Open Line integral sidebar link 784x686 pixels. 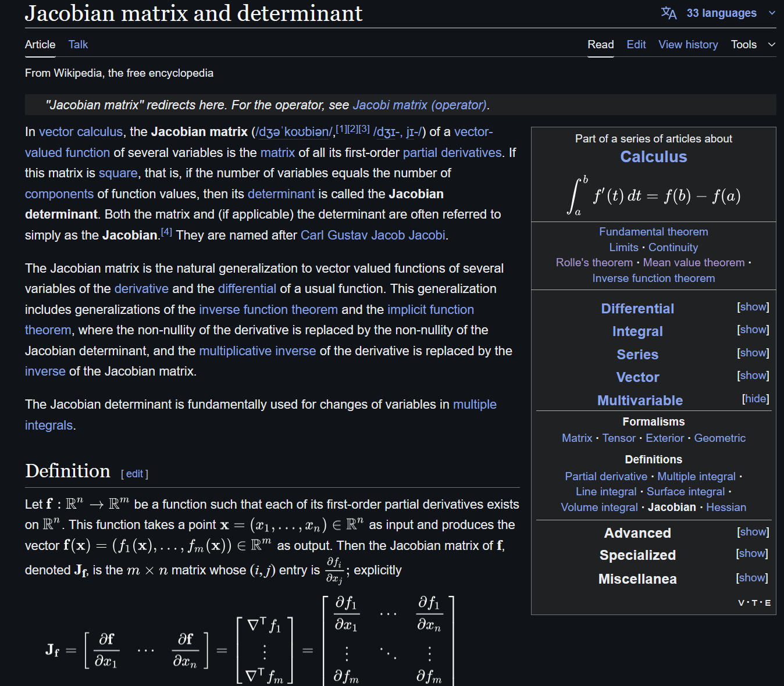(x=606, y=491)
